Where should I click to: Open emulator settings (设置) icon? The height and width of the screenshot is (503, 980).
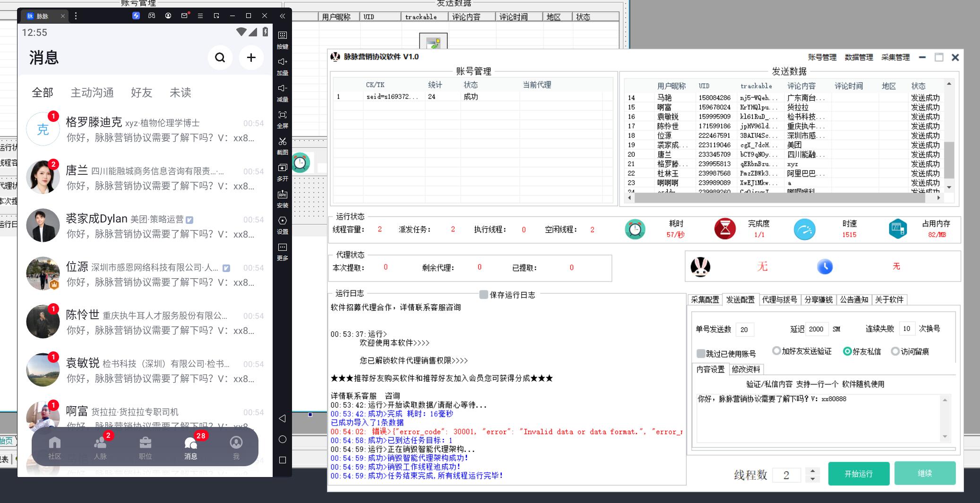283,221
